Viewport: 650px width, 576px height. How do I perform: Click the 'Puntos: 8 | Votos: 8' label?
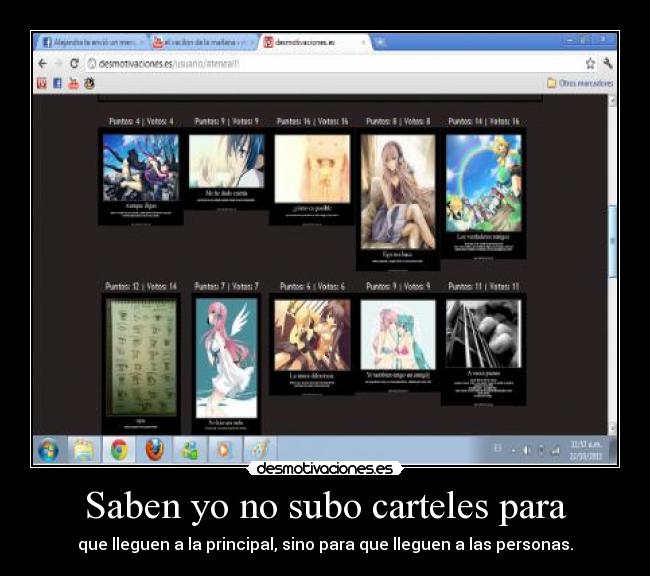pos(398,121)
